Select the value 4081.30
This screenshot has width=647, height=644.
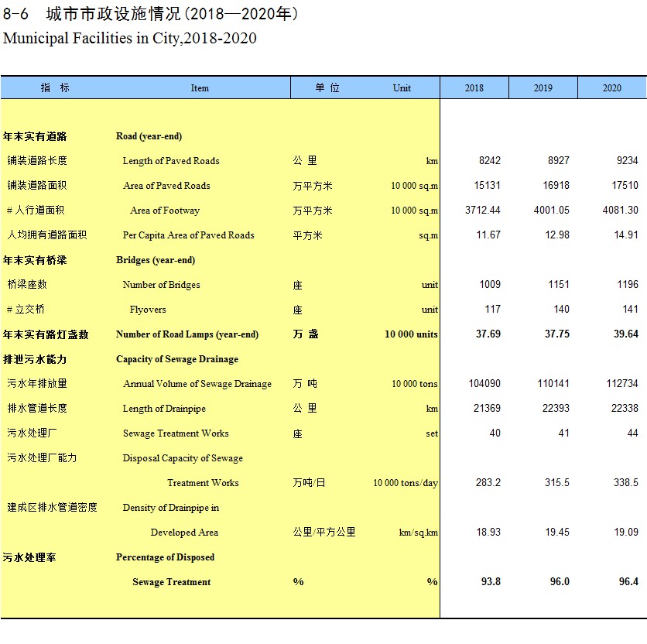tap(621, 210)
